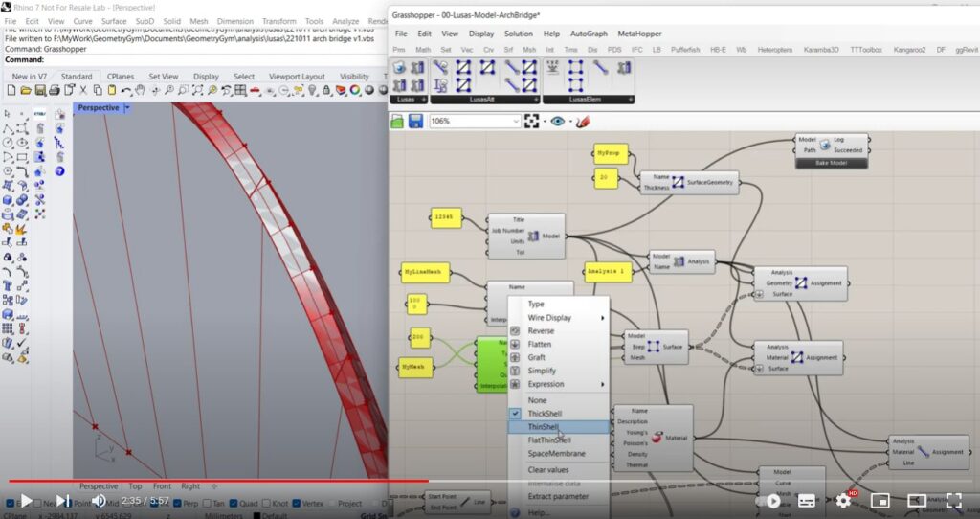Click the video volume speaker icon
Image resolution: width=980 pixels, height=519 pixels.
pyautogui.click(x=99, y=500)
